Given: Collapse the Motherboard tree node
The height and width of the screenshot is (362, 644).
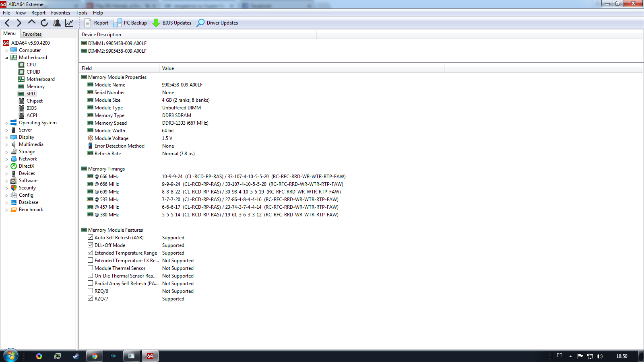Looking at the screenshot, I should [x=6, y=58].
